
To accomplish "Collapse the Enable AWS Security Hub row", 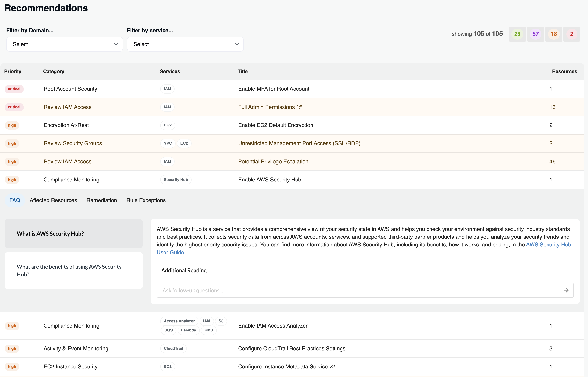I will coord(292,180).
